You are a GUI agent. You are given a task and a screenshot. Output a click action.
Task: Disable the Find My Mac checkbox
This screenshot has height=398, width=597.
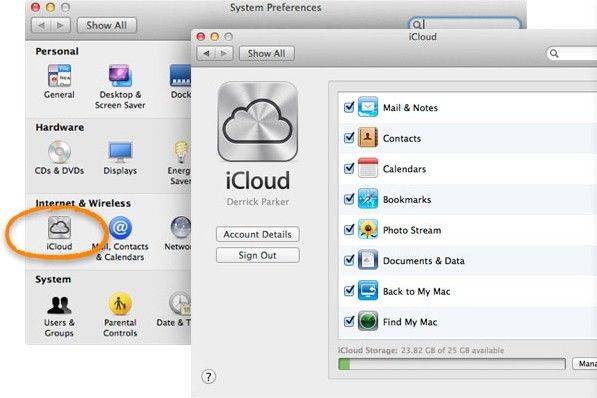click(349, 321)
